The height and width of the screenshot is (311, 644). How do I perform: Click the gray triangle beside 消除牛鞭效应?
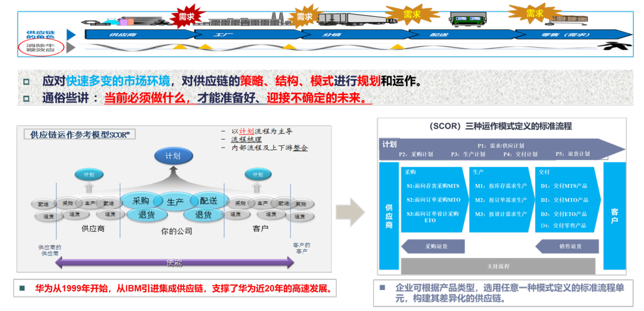[x=71, y=48]
